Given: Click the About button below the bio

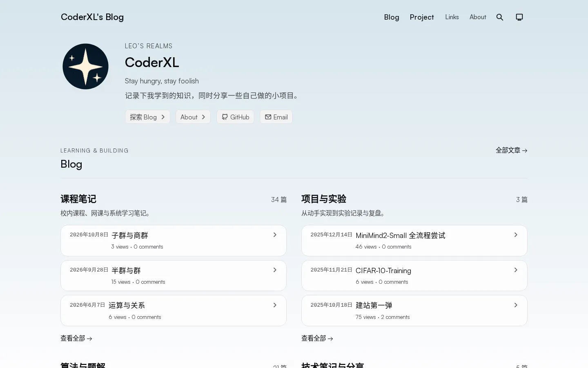Looking at the screenshot, I should click(x=193, y=117).
